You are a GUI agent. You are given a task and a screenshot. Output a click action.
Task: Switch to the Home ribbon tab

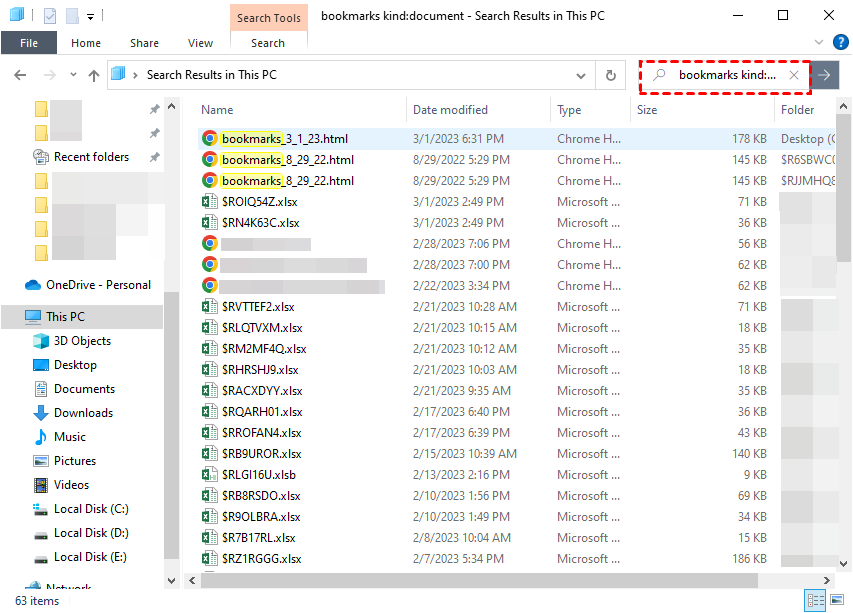pos(86,43)
